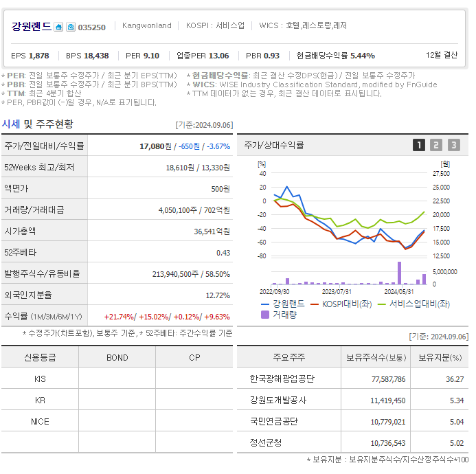This screenshot has width=476, height=474.
Task: Click the 주가/상대수익률 chart title
Action: click(274, 145)
